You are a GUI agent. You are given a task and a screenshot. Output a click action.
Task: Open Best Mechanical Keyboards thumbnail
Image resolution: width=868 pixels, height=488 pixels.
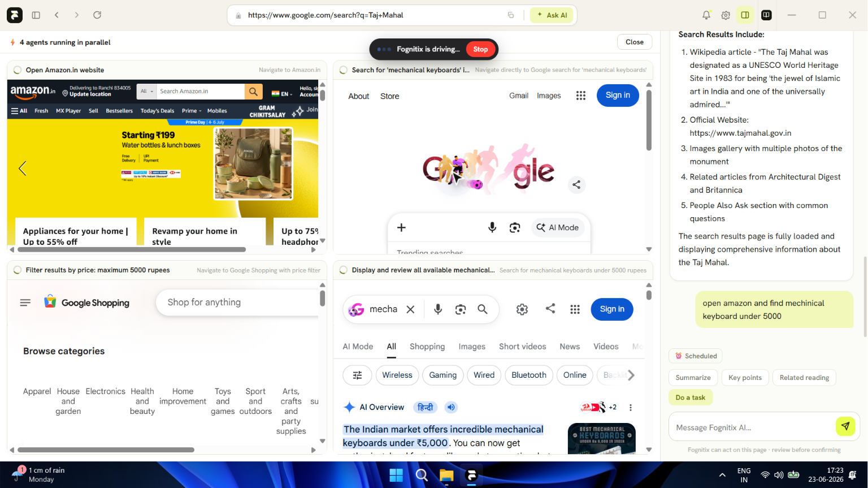[x=602, y=438]
